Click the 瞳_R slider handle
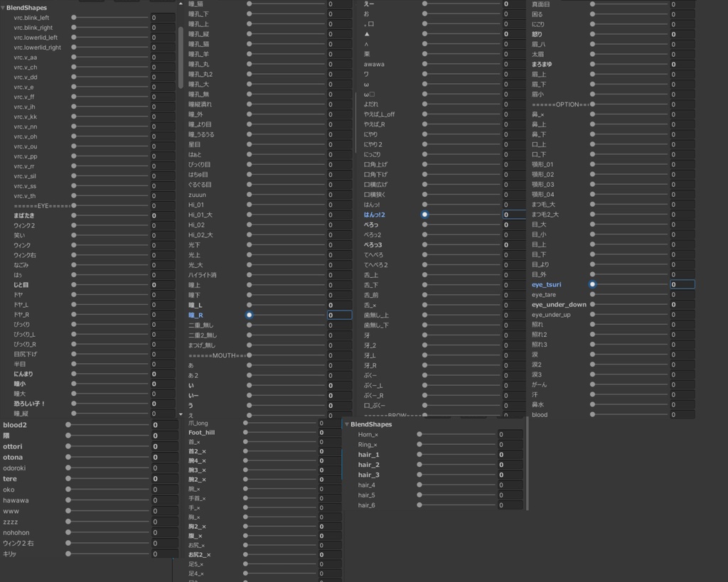 tap(250, 315)
